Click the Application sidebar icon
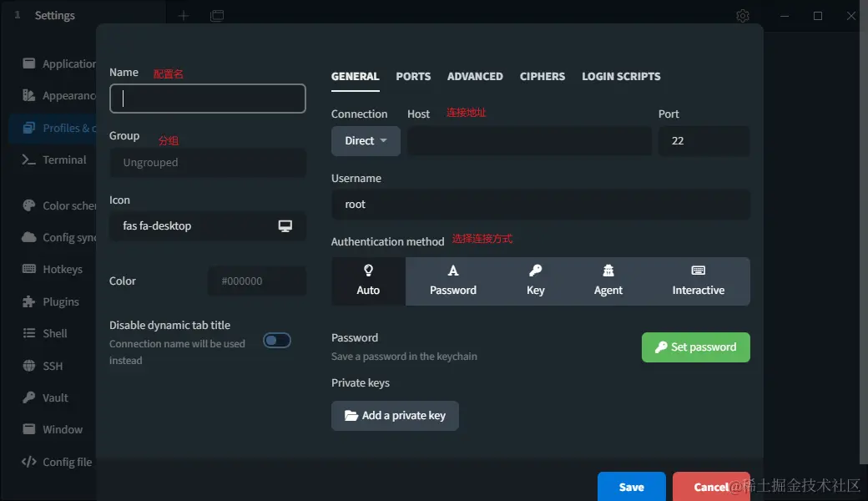The width and height of the screenshot is (868, 501). [x=28, y=63]
